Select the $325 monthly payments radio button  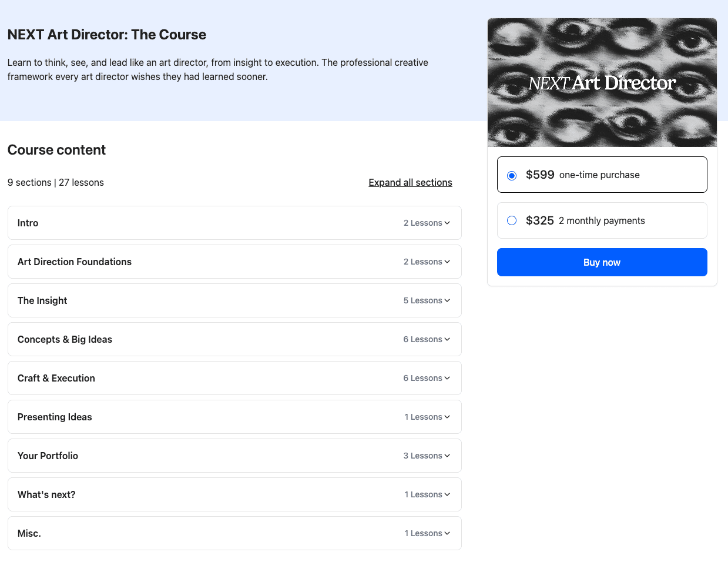click(512, 220)
